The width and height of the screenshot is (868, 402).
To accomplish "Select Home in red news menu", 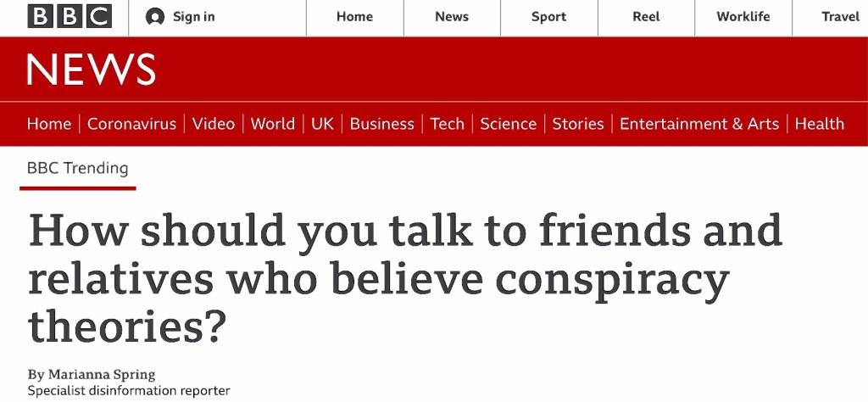I will [49, 124].
